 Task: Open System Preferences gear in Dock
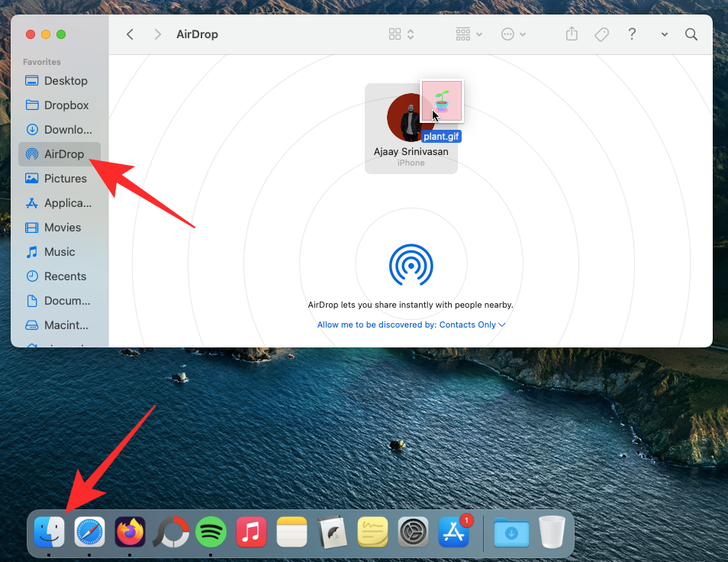(413, 531)
